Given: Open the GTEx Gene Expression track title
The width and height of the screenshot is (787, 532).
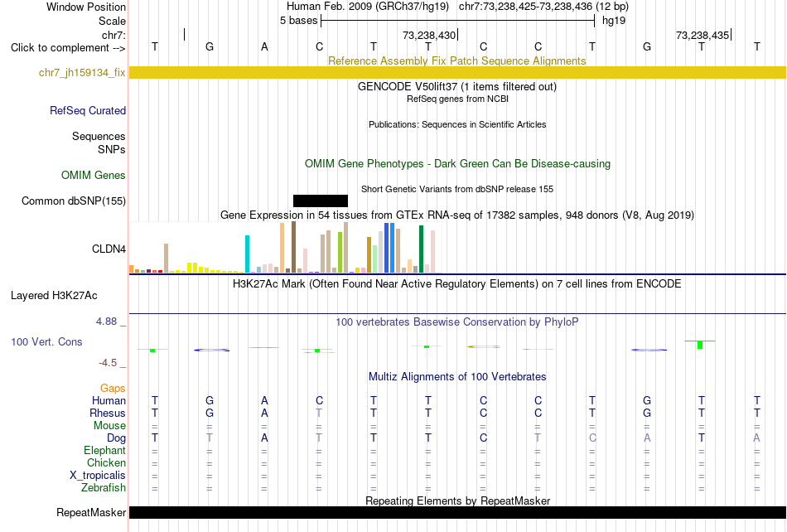Looking at the screenshot, I should coord(457,215).
